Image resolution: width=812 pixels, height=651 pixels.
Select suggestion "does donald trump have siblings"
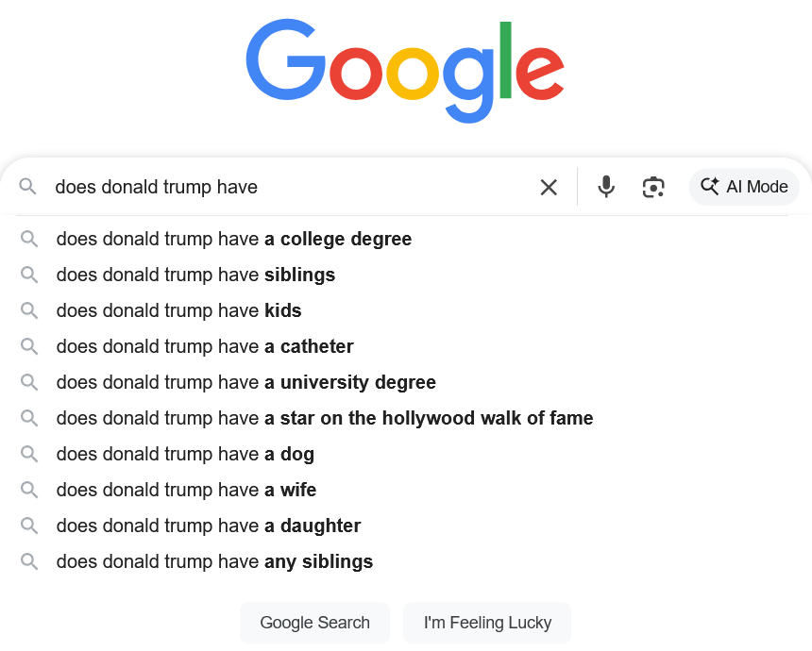pyautogui.click(x=195, y=275)
